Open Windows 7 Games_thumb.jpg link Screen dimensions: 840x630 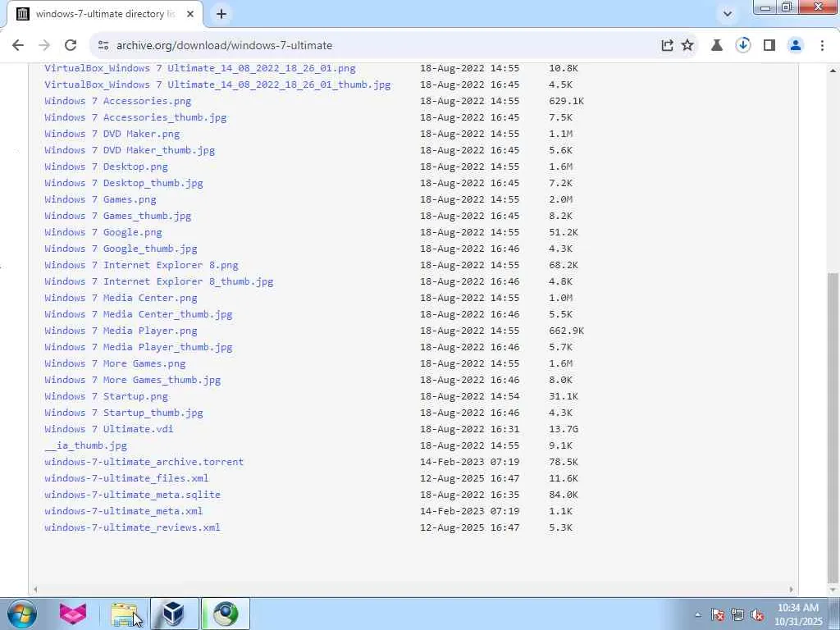118,216
